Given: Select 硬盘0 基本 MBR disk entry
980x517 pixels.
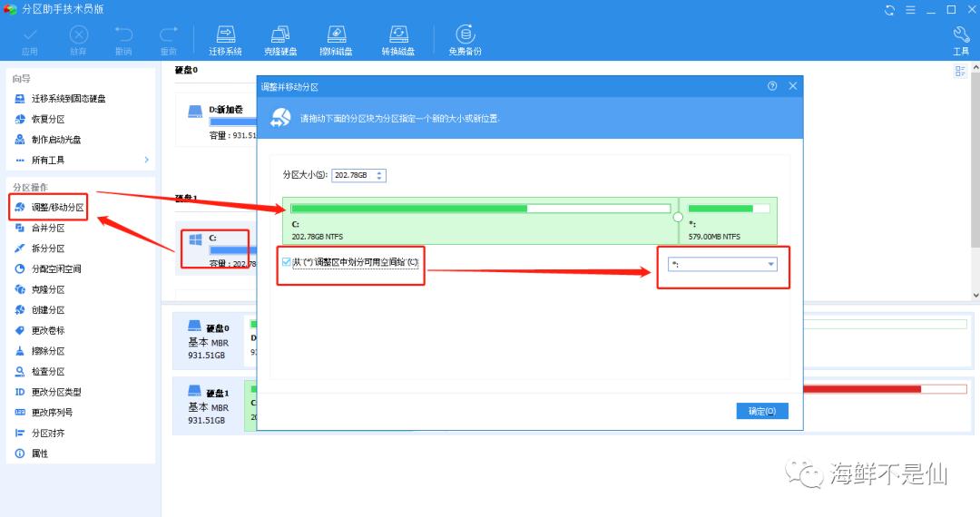Looking at the screenshot, I should click(x=209, y=341).
